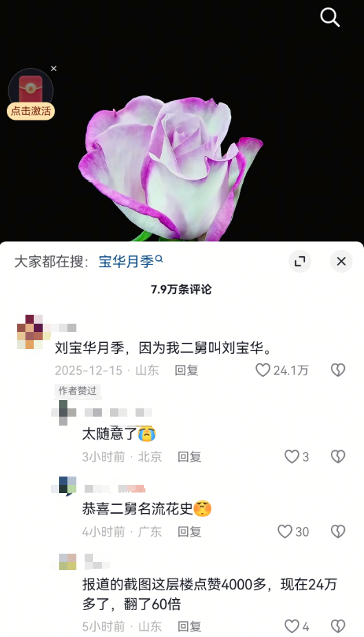364x637 pixels.
Task: Reply to the 太随意了 comment
Action: pyautogui.click(x=189, y=457)
